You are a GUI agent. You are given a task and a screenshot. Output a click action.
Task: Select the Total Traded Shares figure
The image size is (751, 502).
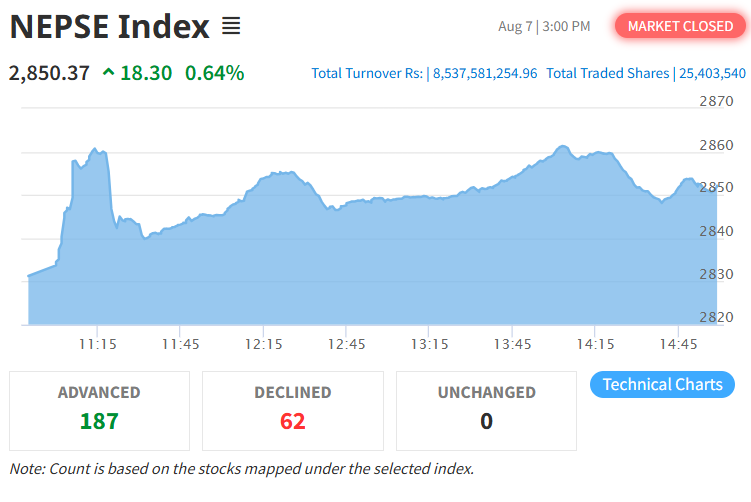coord(712,73)
